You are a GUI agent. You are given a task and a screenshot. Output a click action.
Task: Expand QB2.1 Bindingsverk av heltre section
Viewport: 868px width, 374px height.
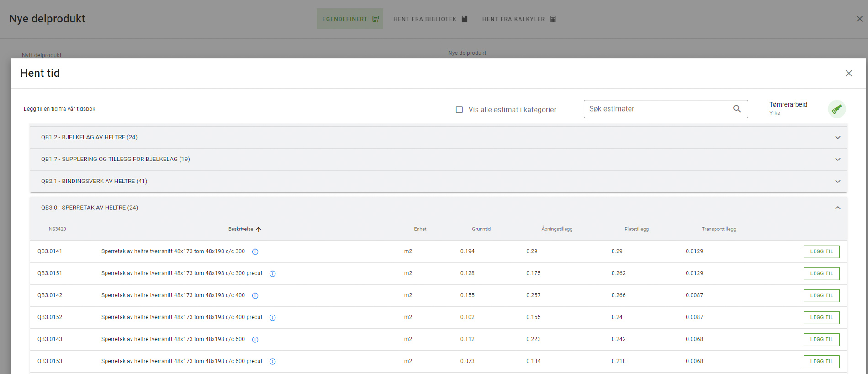click(837, 181)
